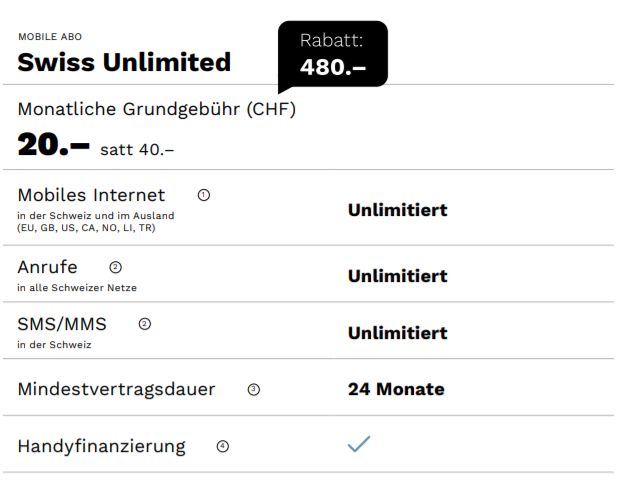Click the SMS/MMS row label

62,324
